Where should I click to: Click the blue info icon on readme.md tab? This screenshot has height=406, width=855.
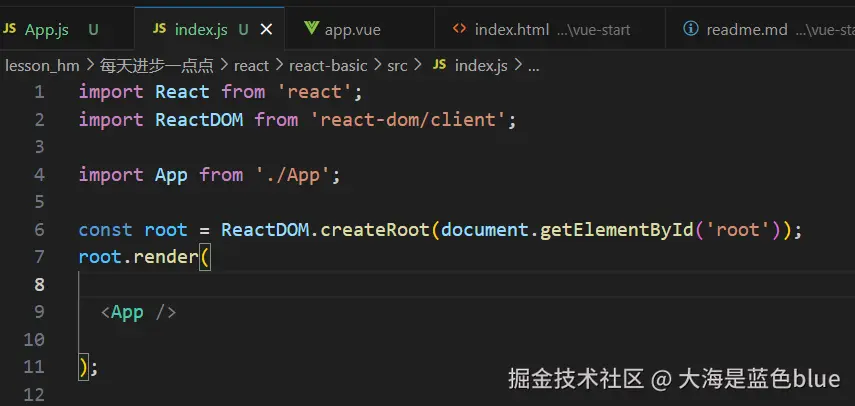pyautogui.click(x=691, y=29)
